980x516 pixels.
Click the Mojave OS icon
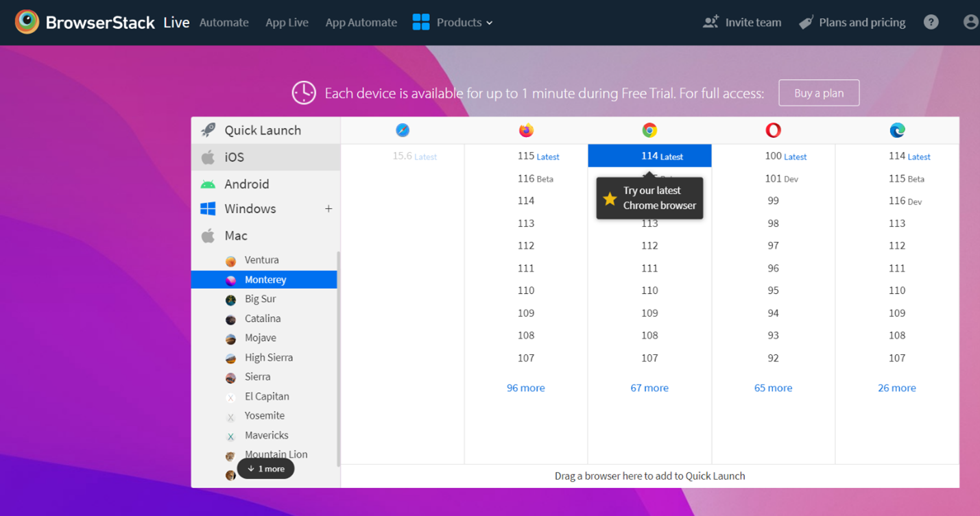point(231,339)
